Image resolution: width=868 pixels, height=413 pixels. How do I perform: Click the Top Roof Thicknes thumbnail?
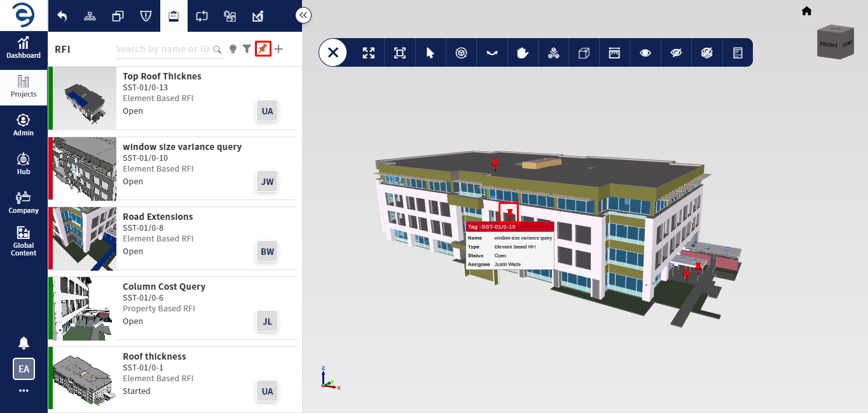85,98
